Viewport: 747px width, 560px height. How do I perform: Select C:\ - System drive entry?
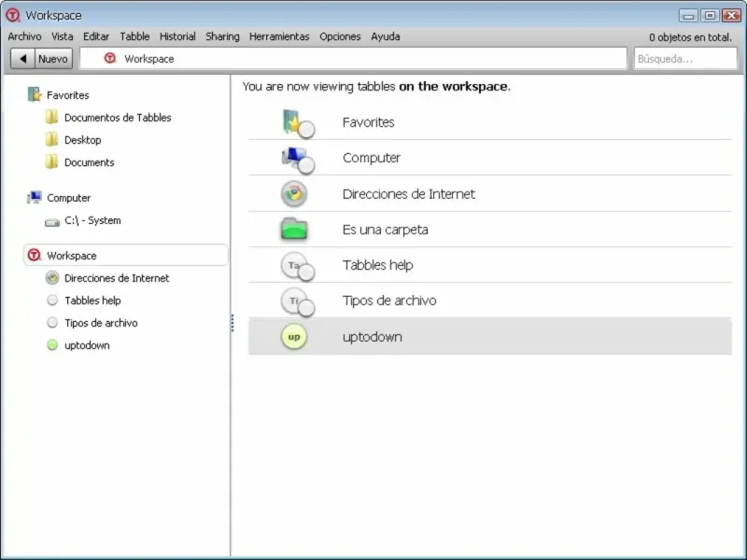[x=92, y=220]
